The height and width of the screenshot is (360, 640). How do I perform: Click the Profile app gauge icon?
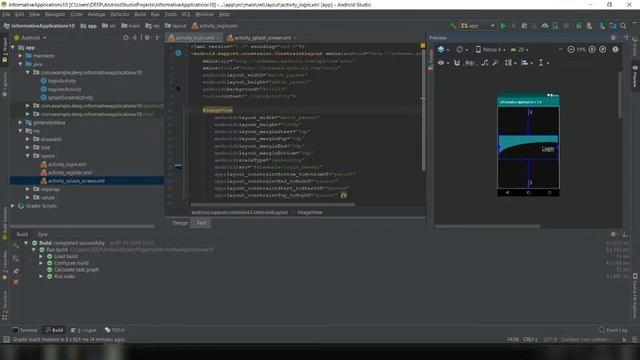[x=545, y=26]
